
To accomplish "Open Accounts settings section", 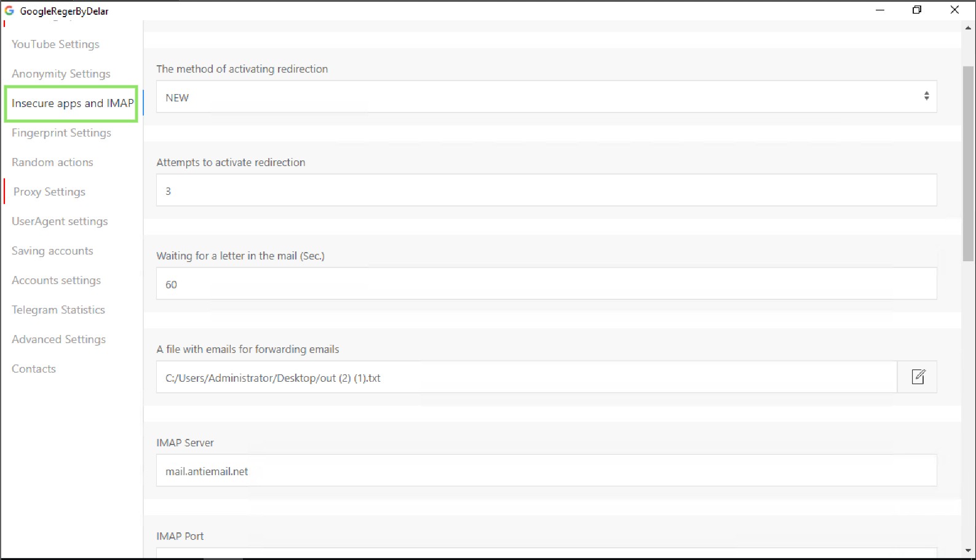I will [x=56, y=280].
